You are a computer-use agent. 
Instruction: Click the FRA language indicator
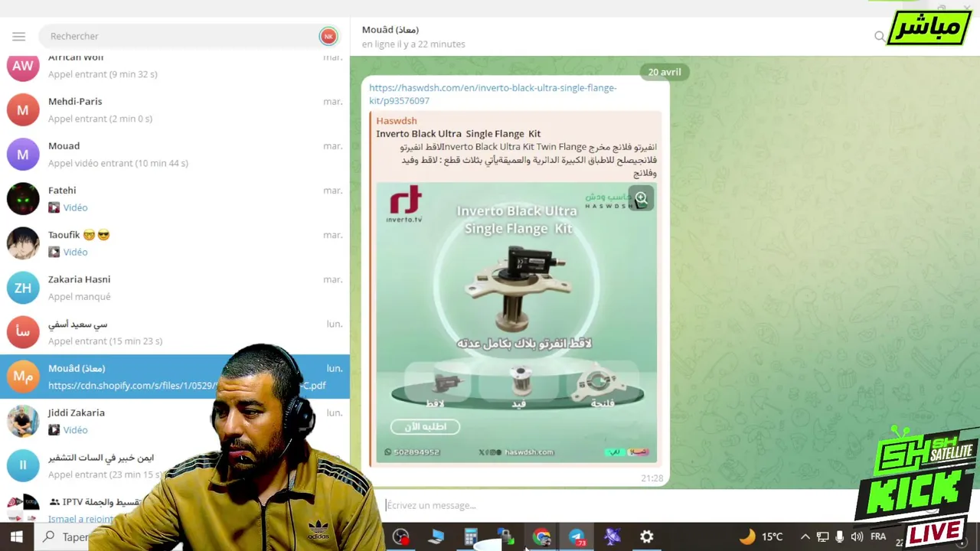pyautogui.click(x=878, y=536)
